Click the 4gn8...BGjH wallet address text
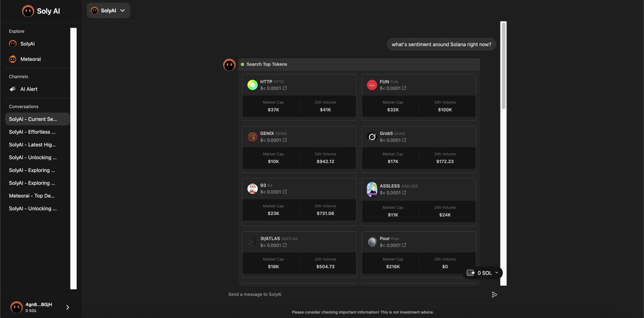 tap(39, 304)
